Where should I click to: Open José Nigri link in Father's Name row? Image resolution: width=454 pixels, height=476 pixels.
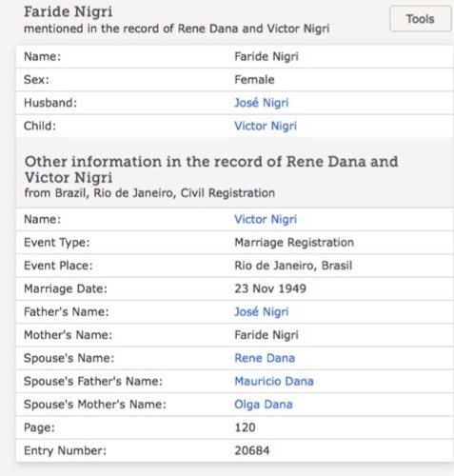pyautogui.click(x=262, y=312)
